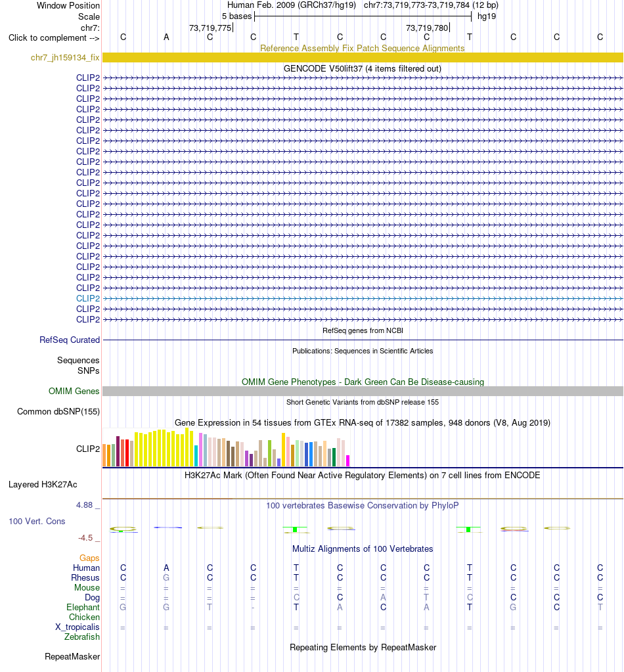
Task: Open Multiz Alignments of 100 Vertebrates title
Action: [363, 549]
